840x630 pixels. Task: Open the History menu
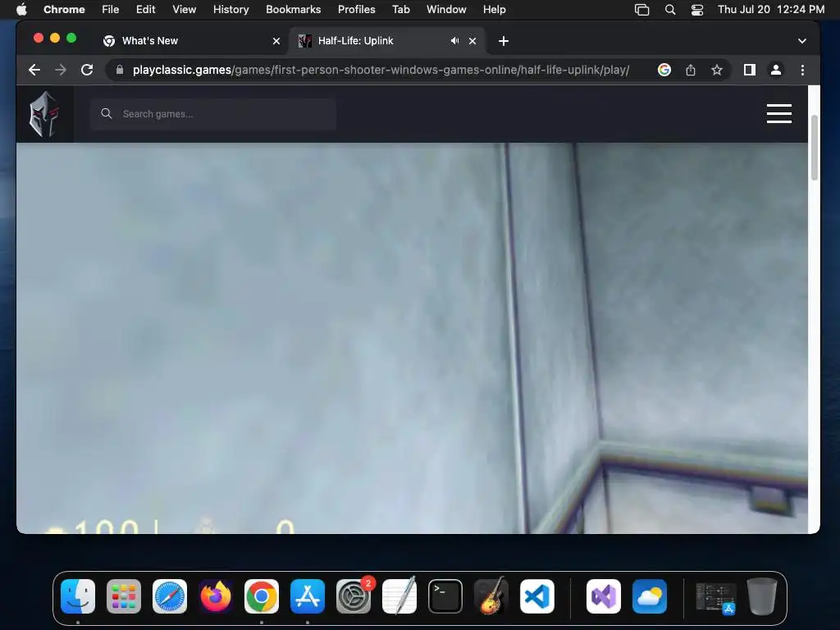point(231,9)
